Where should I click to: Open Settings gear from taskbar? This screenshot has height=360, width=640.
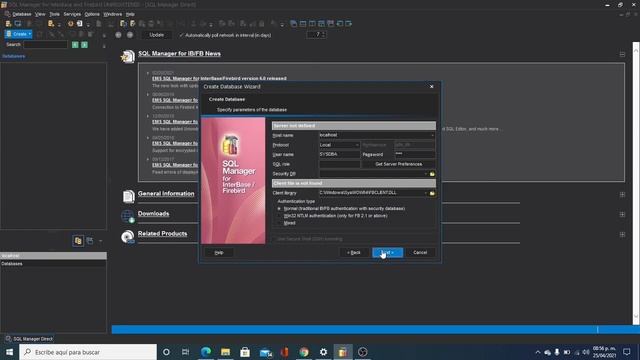pyautogui.click(x=323, y=352)
